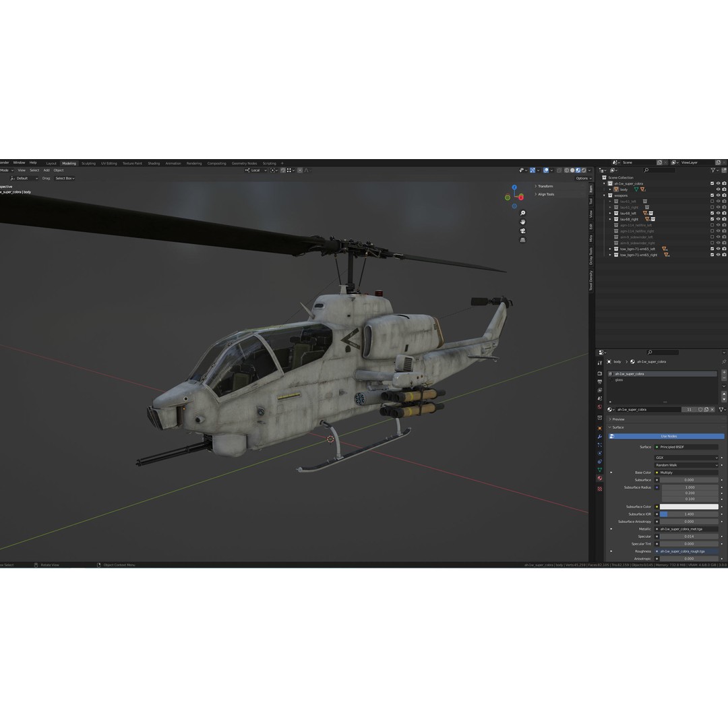The height and width of the screenshot is (728, 728).
Task: Open the Output properties tab icon
Action: [x=599, y=382]
